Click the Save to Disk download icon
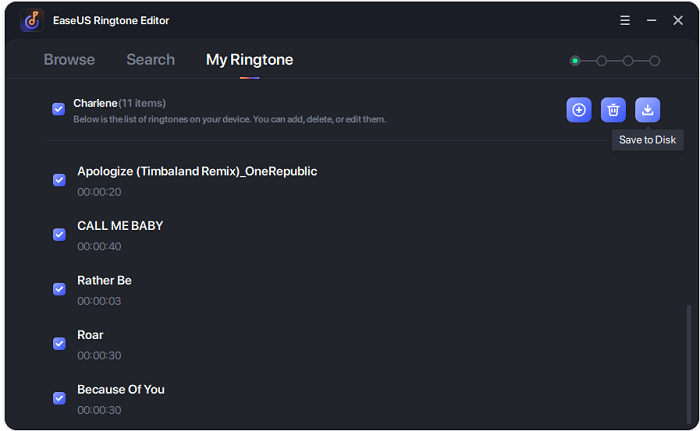The image size is (700, 431). [647, 110]
